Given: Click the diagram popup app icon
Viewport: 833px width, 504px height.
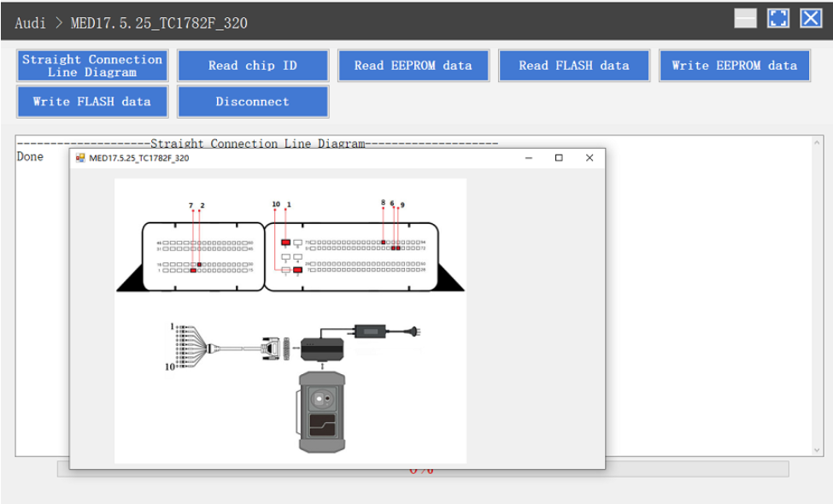Looking at the screenshot, I should (80, 158).
